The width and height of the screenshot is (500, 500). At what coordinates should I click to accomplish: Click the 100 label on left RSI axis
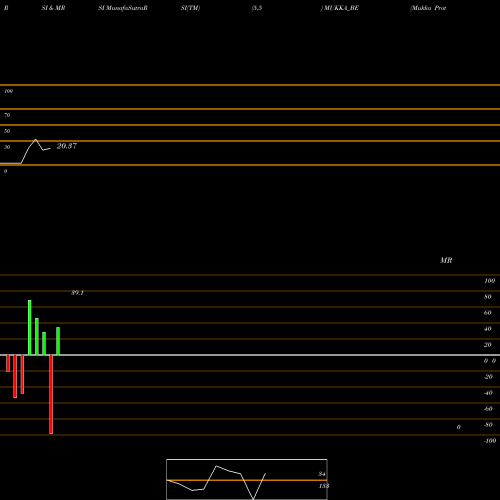click(x=8, y=91)
